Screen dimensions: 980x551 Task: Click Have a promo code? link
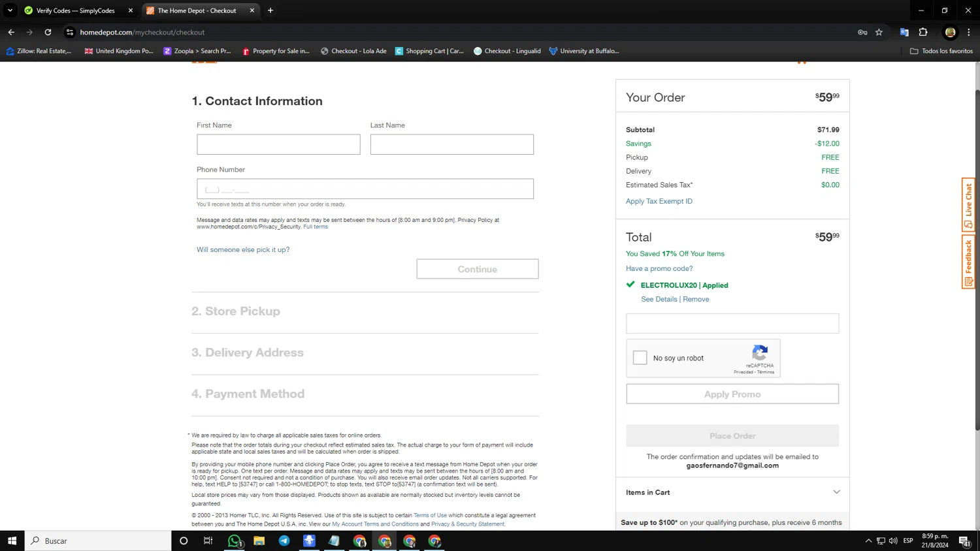click(x=659, y=268)
